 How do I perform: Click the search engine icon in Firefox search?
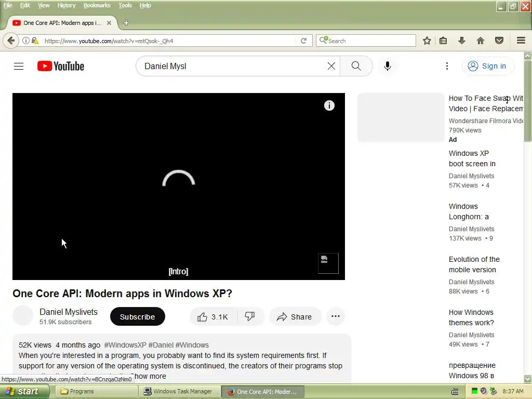323,40
